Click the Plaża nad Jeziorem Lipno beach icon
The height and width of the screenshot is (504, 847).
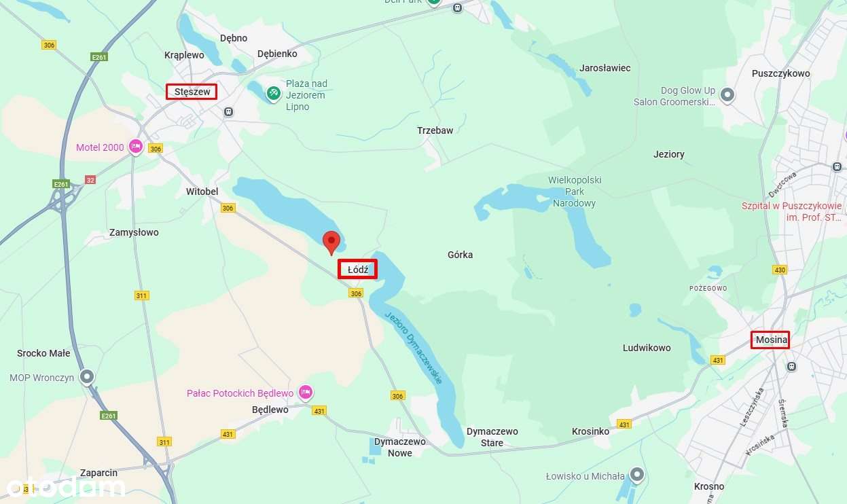tap(273, 93)
